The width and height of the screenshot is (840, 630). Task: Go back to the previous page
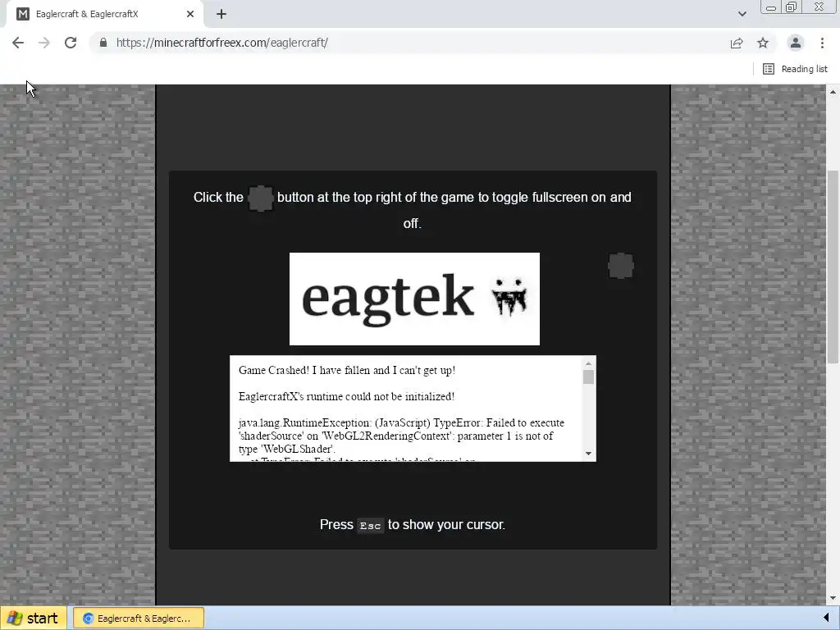pos(18,43)
